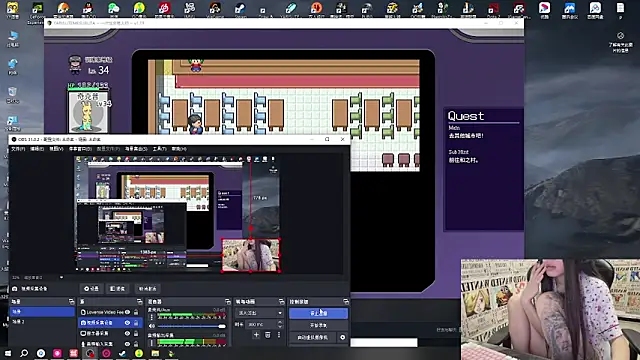This screenshot has height=360, width=640.
Task: Click the Start Recording button
Action: [318, 325]
